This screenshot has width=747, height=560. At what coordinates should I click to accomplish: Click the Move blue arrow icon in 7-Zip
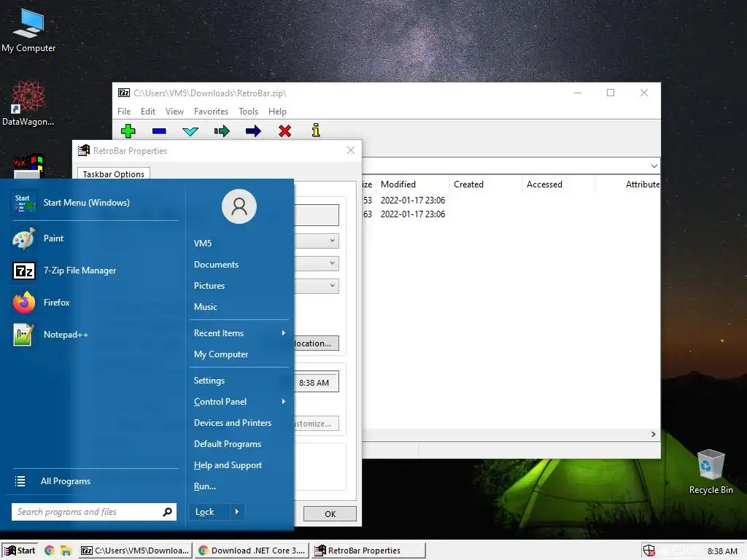pos(253,131)
